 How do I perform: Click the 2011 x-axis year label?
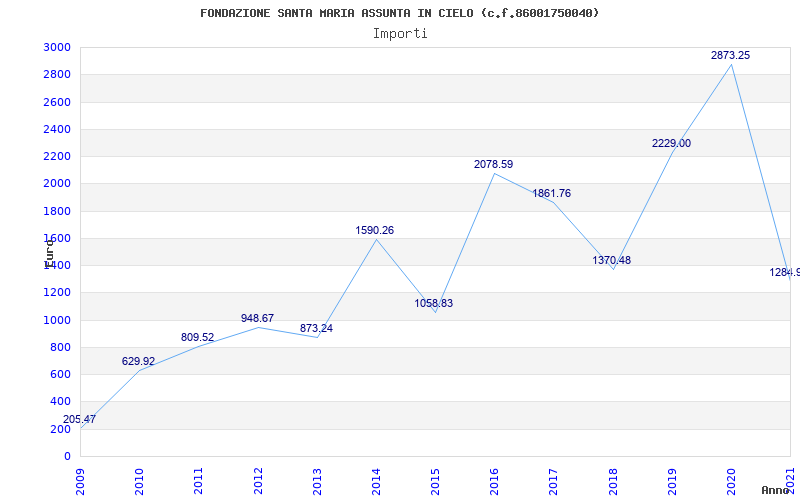pyautogui.click(x=199, y=481)
